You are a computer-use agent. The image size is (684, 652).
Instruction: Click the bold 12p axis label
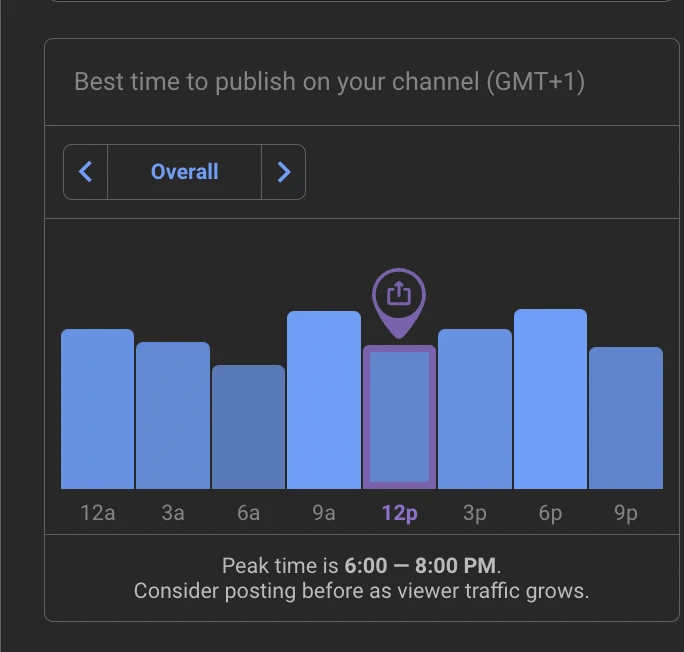399,513
